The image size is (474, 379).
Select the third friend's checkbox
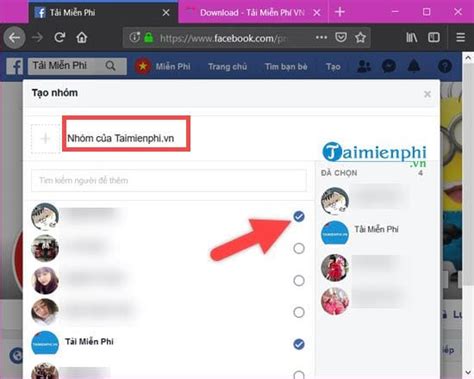tap(299, 280)
